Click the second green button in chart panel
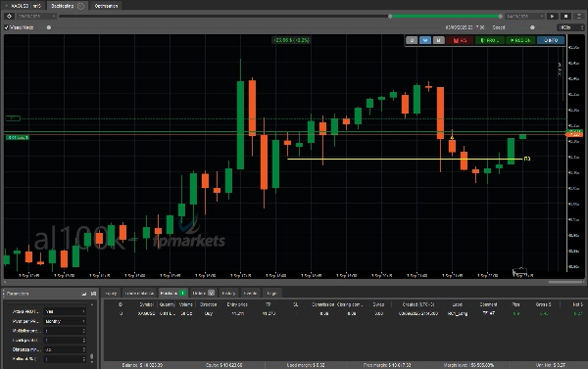The width and height of the screenshot is (588, 369). click(x=520, y=40)
